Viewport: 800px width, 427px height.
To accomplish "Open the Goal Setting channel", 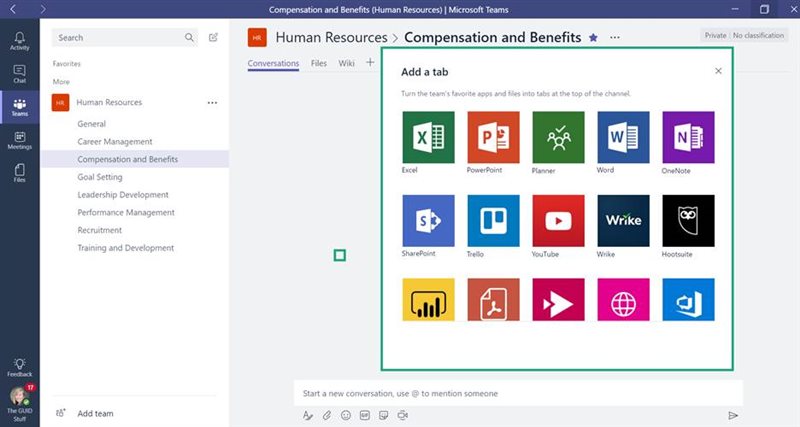I will click(x=99, y=177).
